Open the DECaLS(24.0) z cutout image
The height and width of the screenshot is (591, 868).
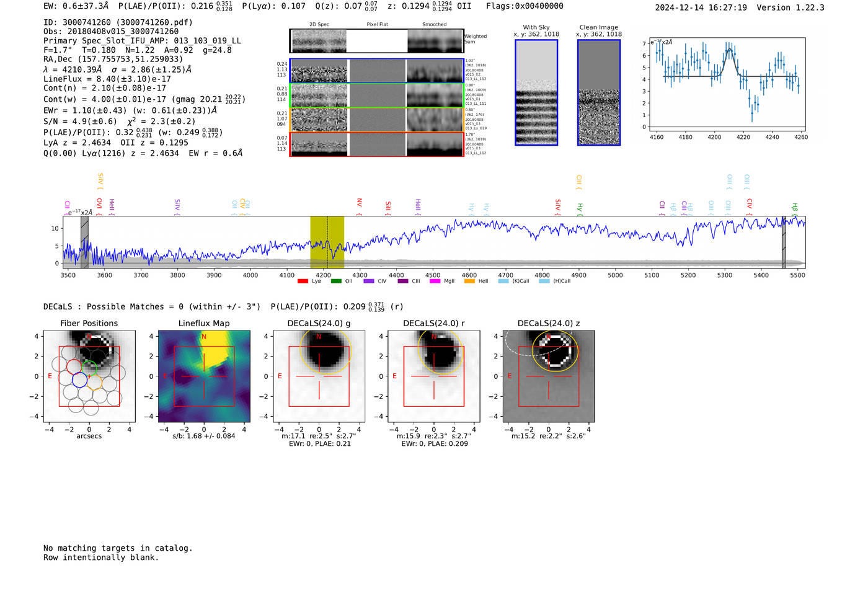tap(549, 376)
